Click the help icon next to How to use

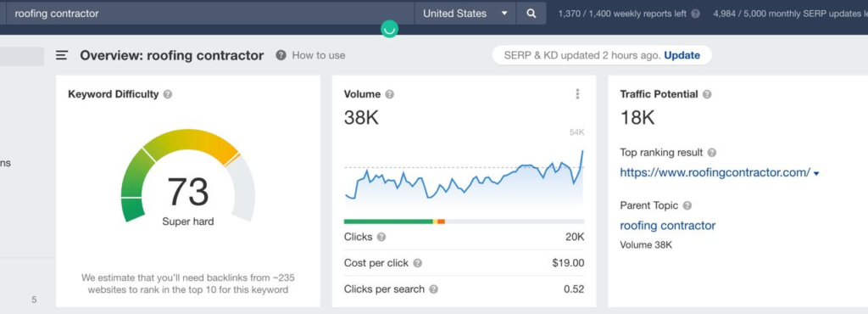[281, 55]
